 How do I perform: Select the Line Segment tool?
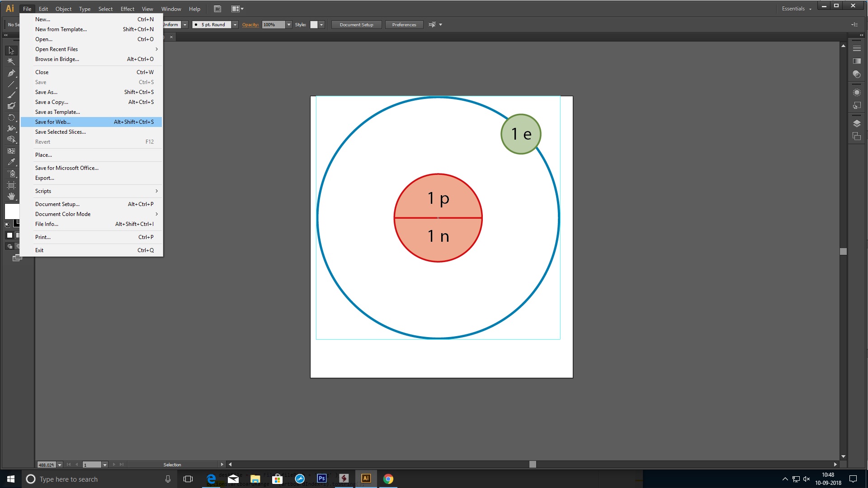point(11,84)
